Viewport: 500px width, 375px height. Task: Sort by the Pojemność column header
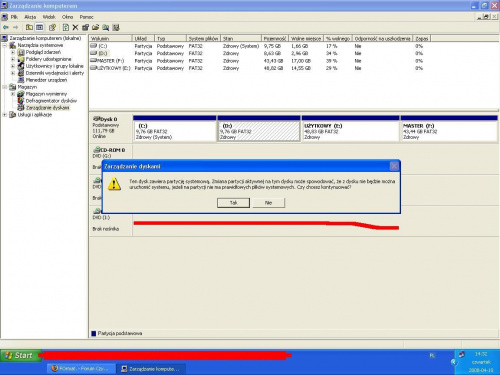point(275,39)
